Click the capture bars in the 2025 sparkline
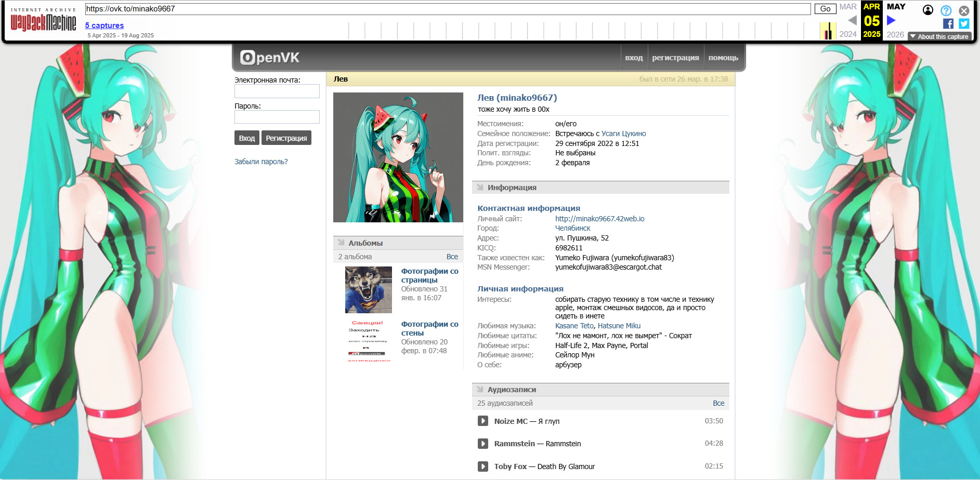 point(828,31)
